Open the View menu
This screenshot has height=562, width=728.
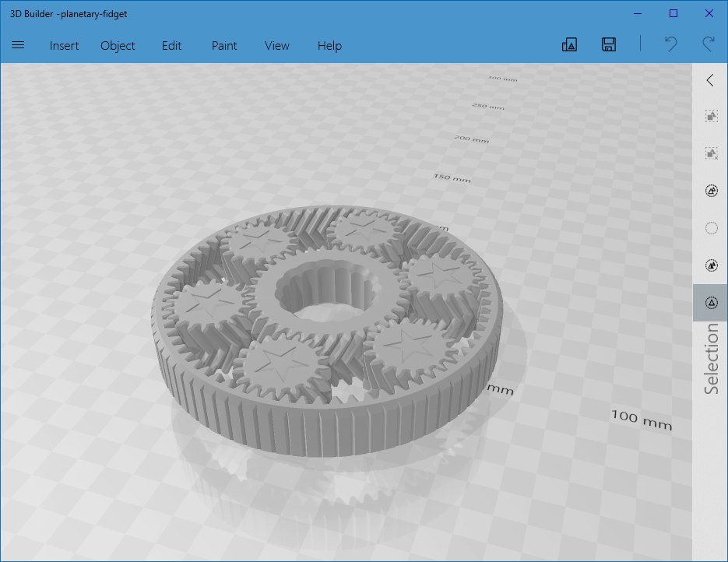pyautogui.click(x=276, y=46)
